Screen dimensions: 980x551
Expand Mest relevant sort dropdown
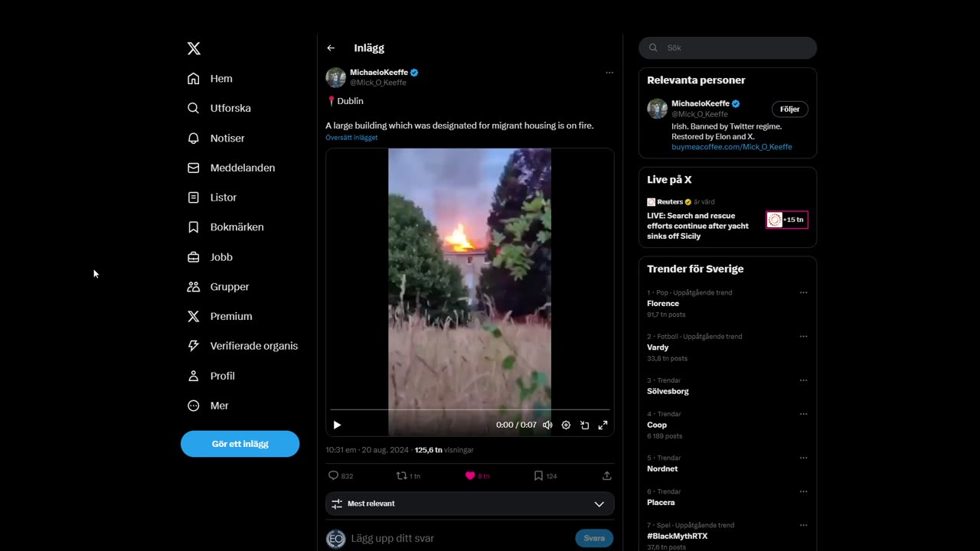coord(470,504)
